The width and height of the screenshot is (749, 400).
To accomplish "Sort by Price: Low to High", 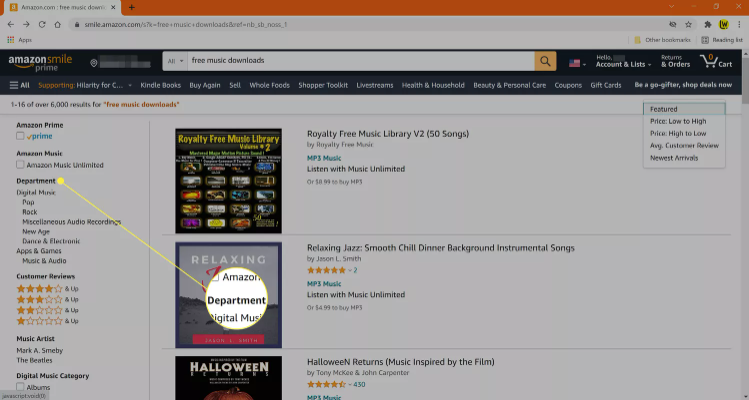I will pos(678,121).
